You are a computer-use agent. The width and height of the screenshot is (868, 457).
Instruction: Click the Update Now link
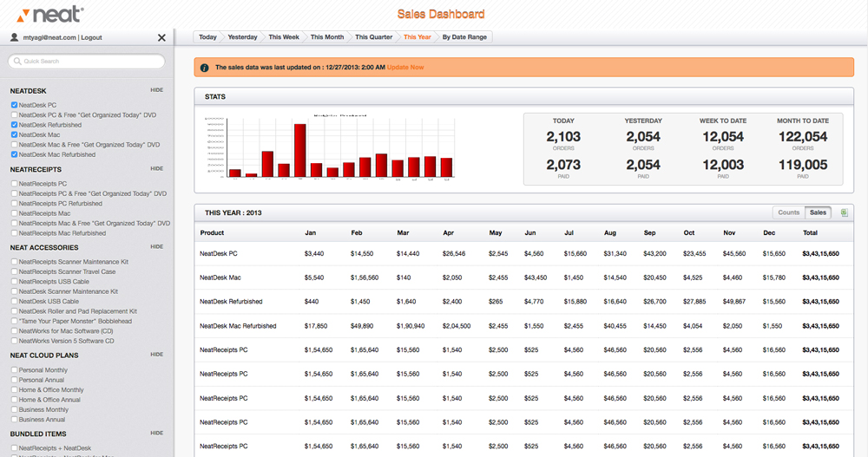pyautogui.click(x=405, y=68)
